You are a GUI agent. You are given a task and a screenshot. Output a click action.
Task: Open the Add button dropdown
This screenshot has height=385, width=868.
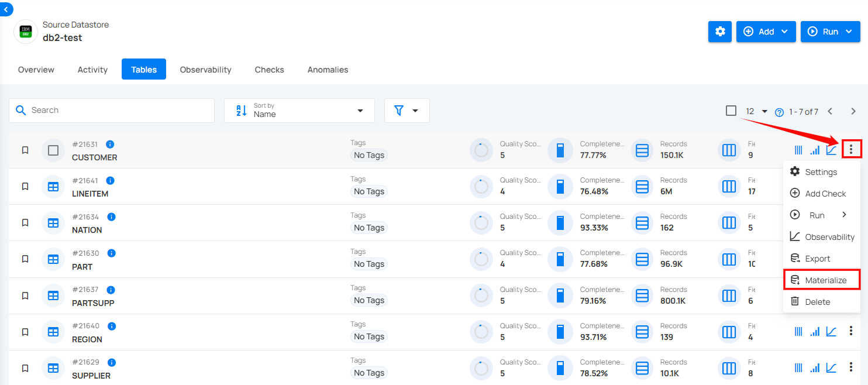click(766, 32)
